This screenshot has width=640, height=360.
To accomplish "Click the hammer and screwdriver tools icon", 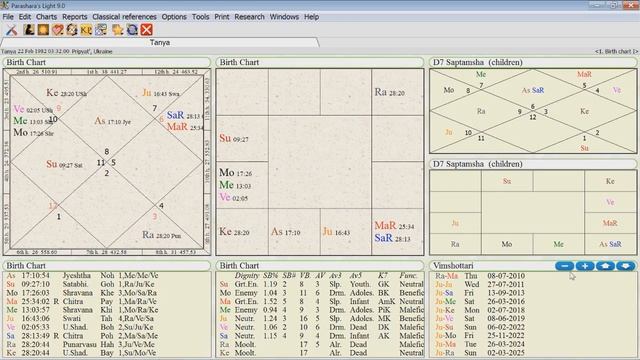I will (x=12, y=30).
